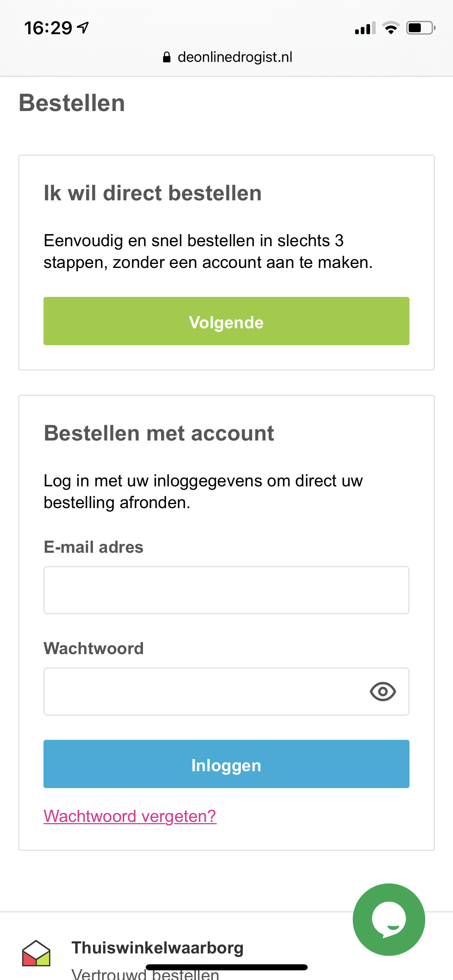The height and width of the screenshot is (980, 453).
Task: Open the Wachtwoord vergeten? link
Action: 130,816
